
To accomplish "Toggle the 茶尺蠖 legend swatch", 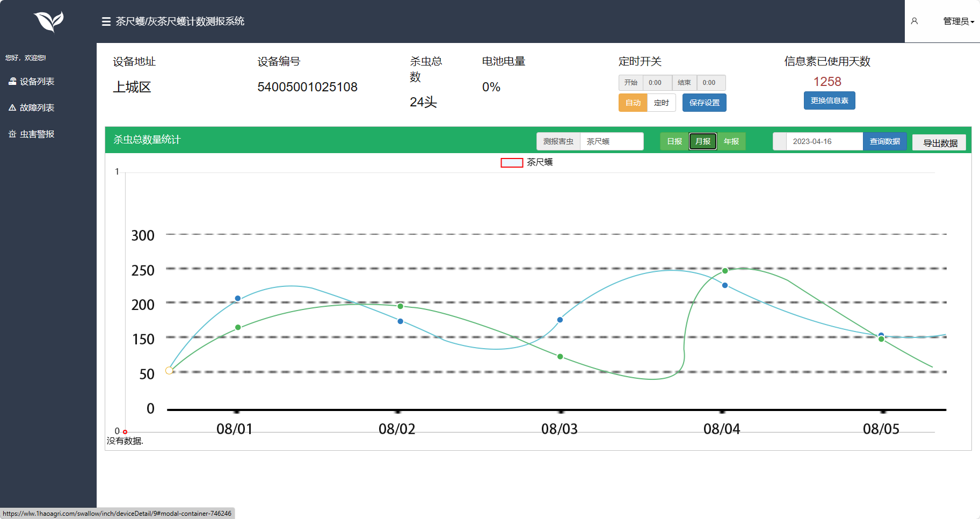I will pos(512,163).
